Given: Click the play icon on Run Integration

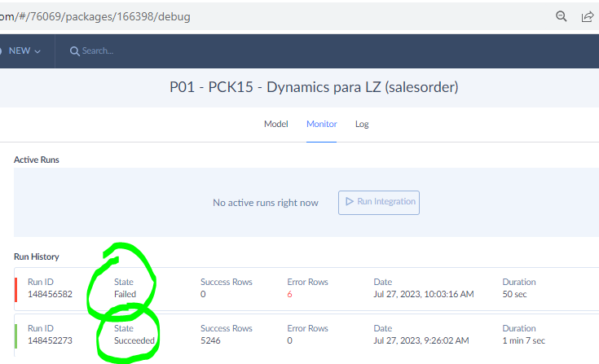Looking at the screenshot, I should point(350,201).
